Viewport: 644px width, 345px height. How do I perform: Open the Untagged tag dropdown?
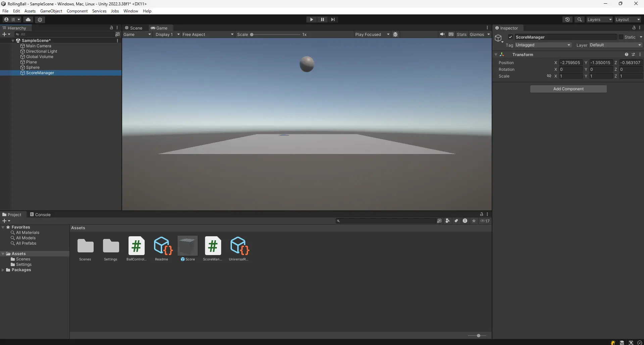(543, 45)
